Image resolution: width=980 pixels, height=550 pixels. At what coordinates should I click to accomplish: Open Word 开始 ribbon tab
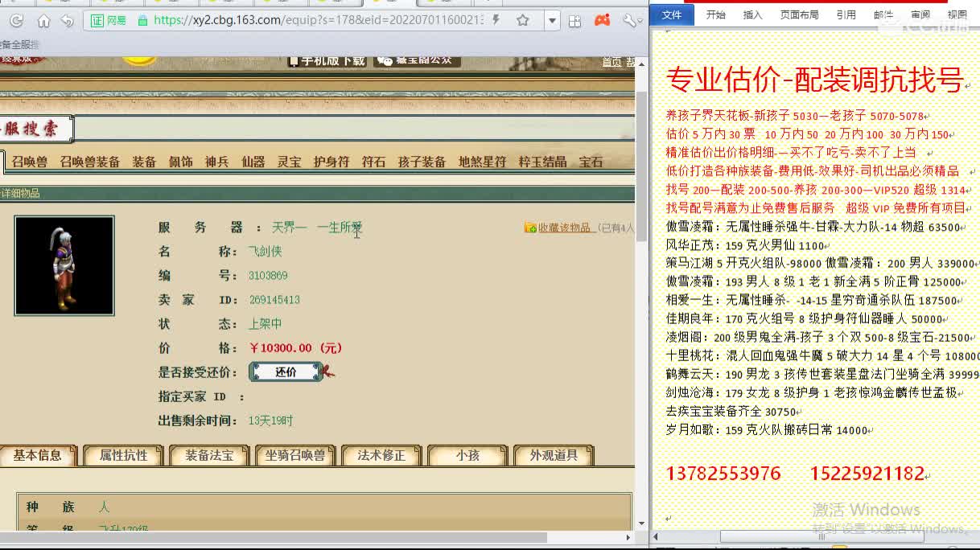pos(715,14)
